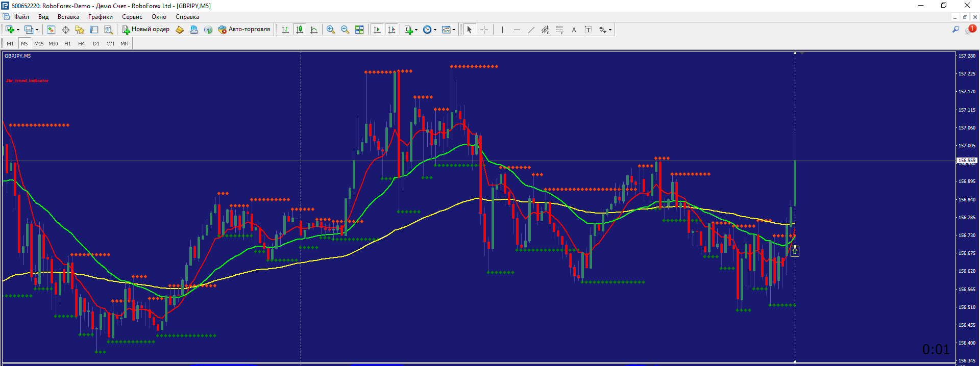Switch chart to line chart mode

(x=314, y=30)
